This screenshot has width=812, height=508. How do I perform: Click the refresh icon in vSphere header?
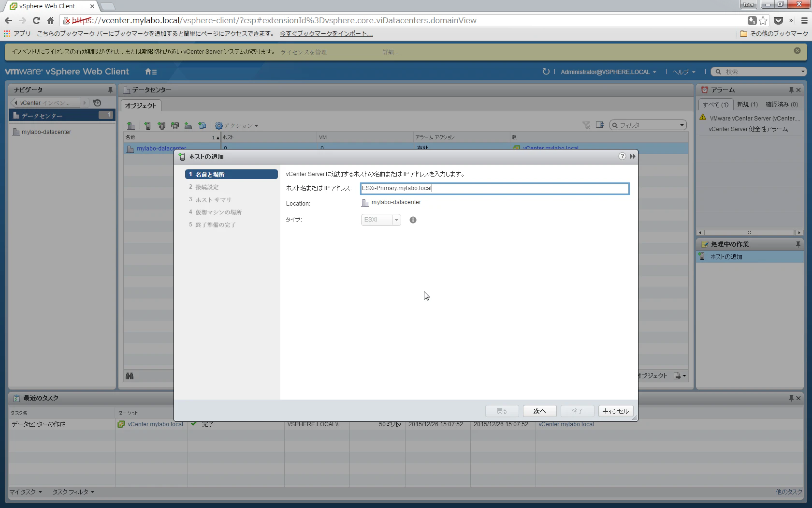coord(546,72)
